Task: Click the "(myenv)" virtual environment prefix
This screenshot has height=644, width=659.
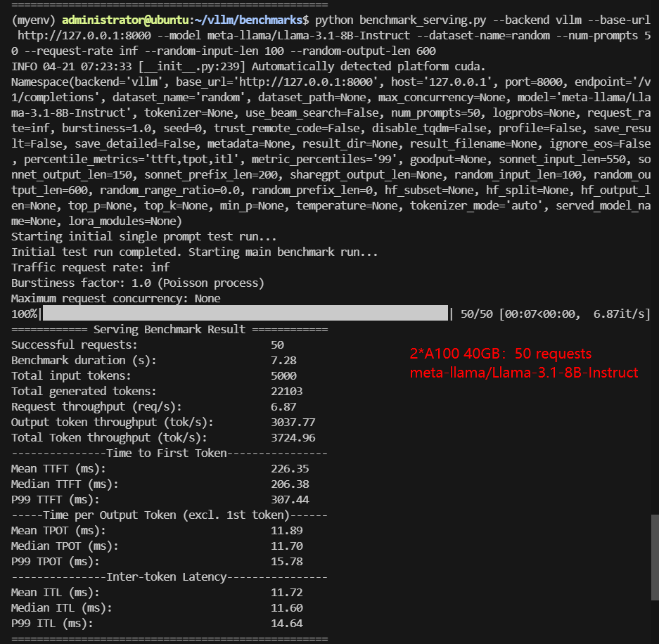Action: point(33,20)
